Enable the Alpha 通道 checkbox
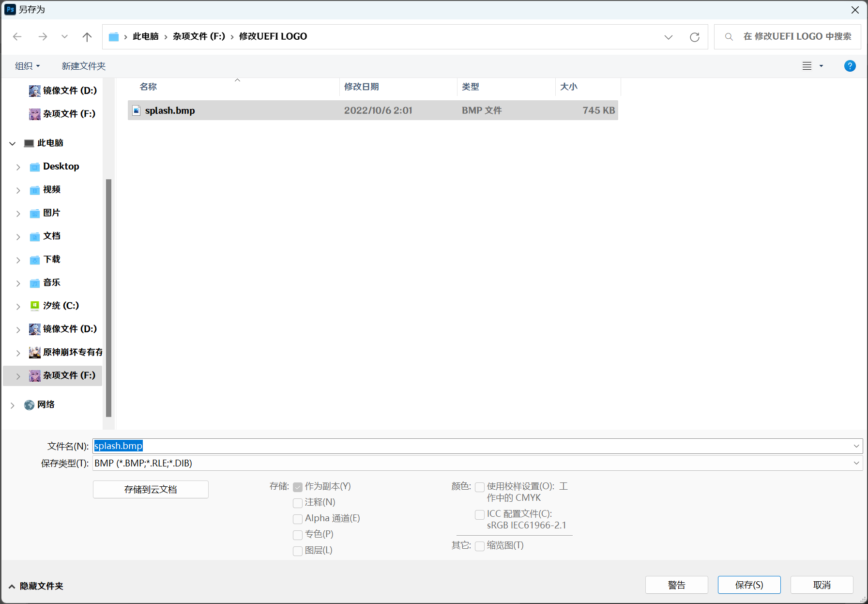Screen dimensions: 868x604 point(298,519)
